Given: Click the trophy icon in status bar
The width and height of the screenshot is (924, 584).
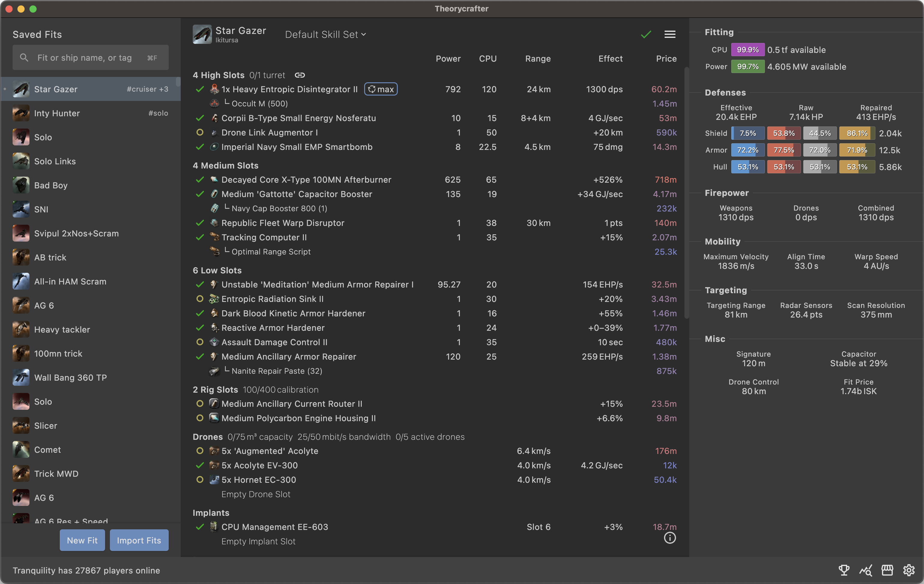Looking at the screenshot, I should (844, 570).
